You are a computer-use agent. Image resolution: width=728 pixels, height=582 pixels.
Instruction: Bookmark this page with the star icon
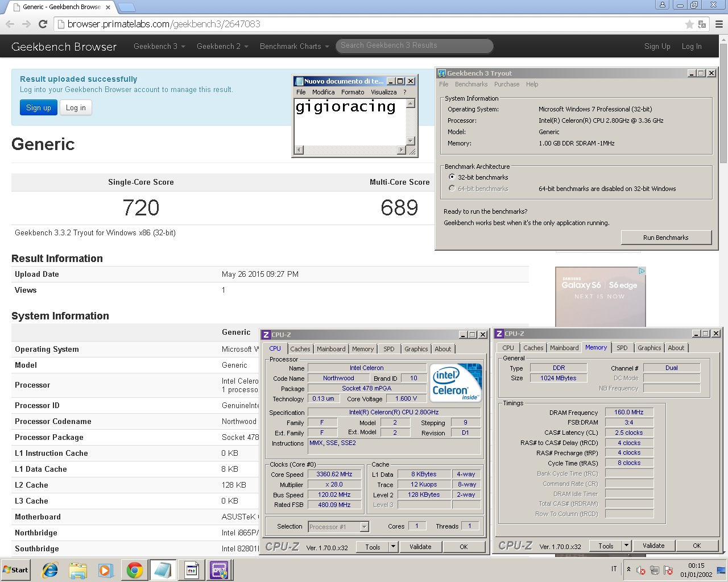(x=689, y=24)
